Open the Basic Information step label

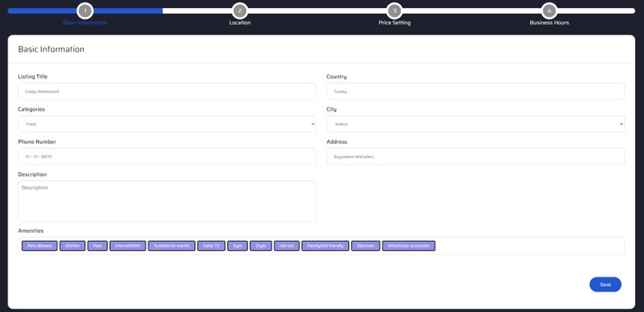85,22
